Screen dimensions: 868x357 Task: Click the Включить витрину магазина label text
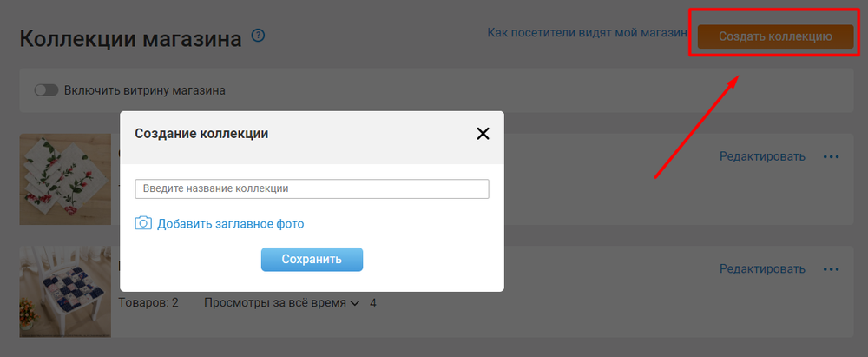pos(142,90)
